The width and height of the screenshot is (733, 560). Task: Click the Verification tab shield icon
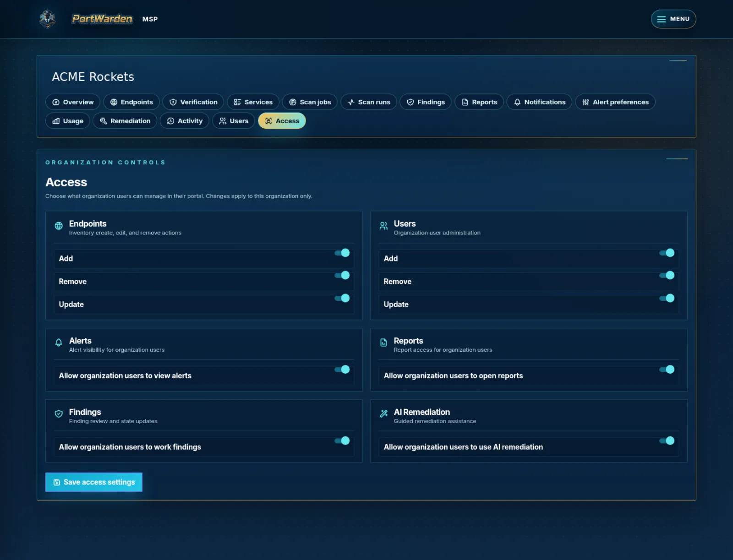(173, 102)
